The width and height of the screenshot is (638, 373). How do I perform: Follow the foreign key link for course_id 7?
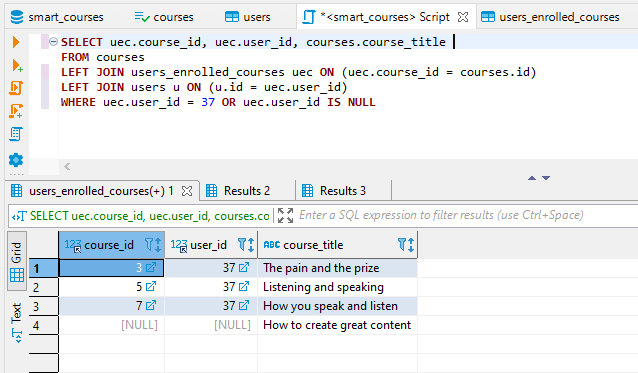[151, 305]
